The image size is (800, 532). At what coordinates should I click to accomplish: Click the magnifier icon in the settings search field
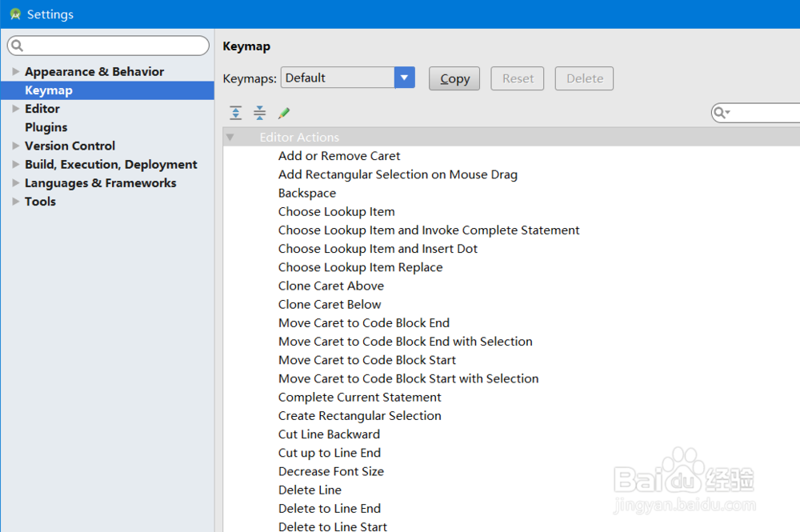click(18, 46)
